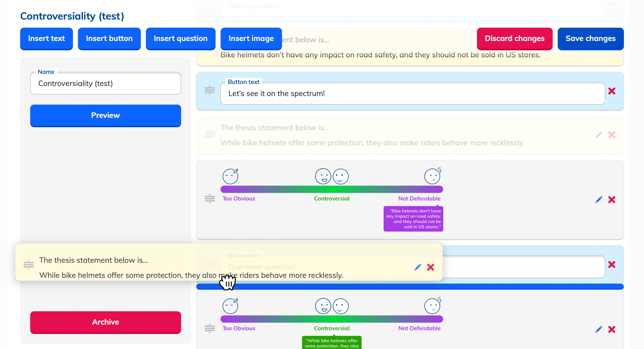Click drag handle beside spectrum button row

pos(210,90)
